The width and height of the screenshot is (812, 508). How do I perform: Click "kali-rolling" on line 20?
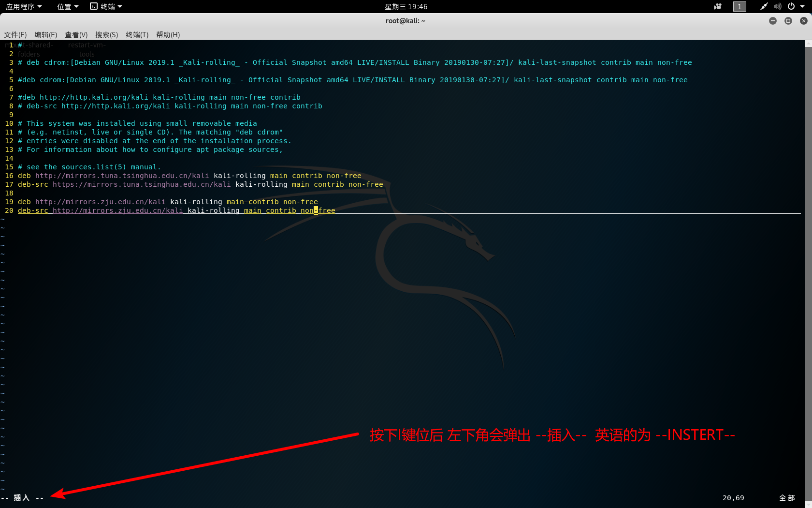(x=214, y=210)
